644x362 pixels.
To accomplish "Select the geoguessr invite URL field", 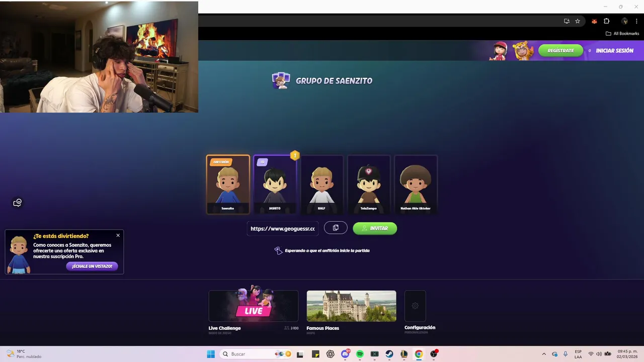I will (x=283, y=228).
